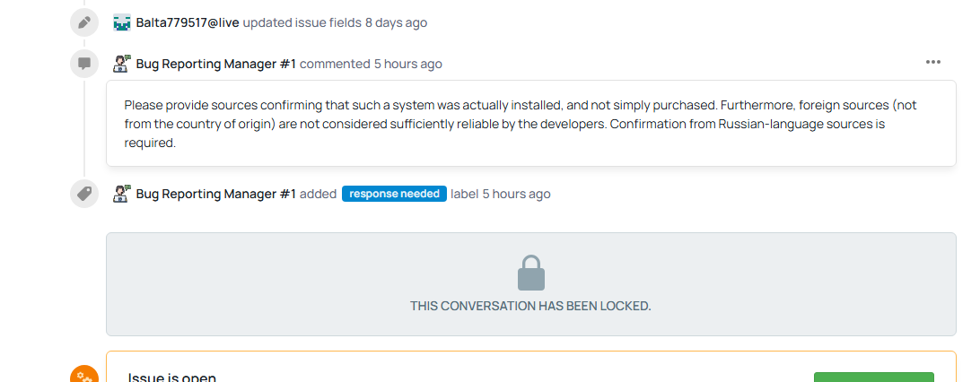
Task: Click the orange gears status icon
Action: pos(84,375)
